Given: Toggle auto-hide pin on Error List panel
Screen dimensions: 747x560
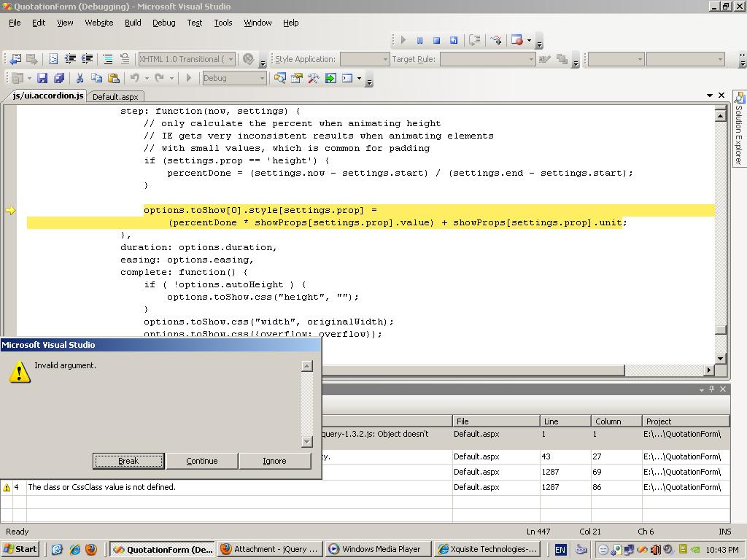Looking at the screenshot, I should (712, 389).
